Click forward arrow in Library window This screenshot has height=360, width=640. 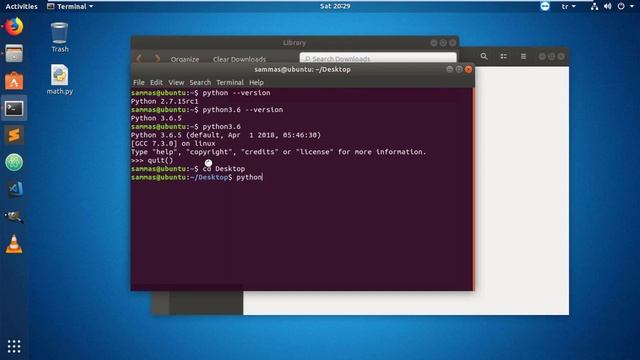click(158, 58)
